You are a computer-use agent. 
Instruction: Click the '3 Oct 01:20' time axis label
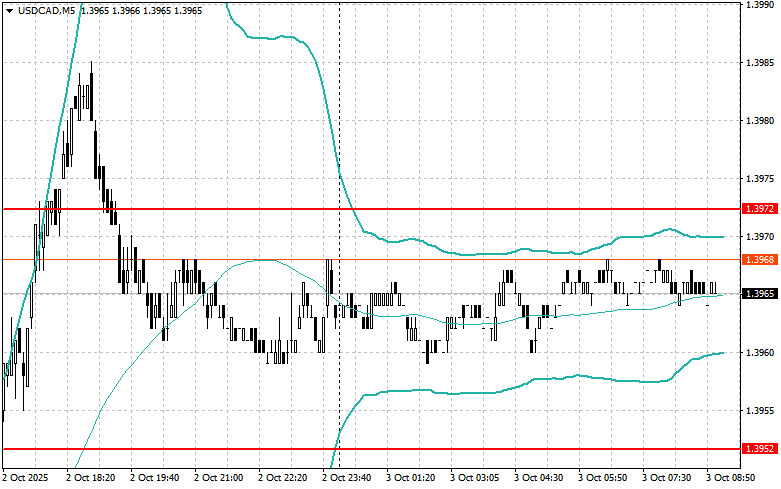point(410,478)
